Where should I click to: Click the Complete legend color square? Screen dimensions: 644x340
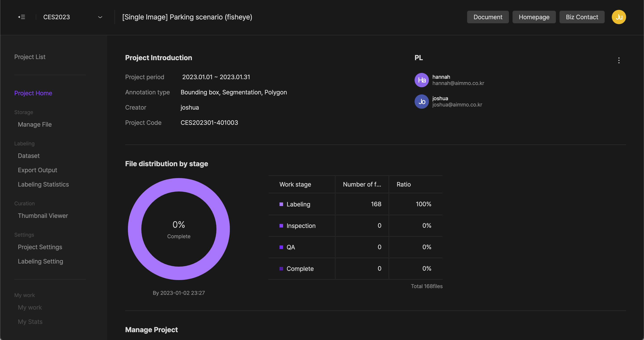coord(281,269)
